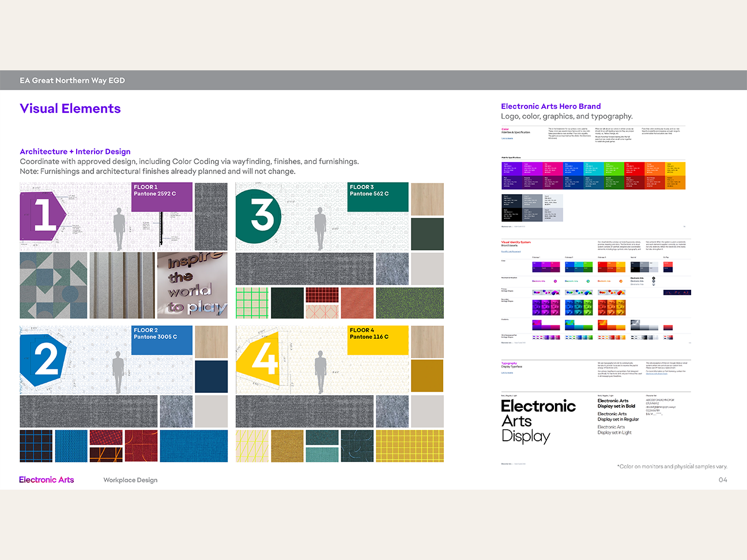Image resolution: width=747 pixels, height=560 pixels.
Task: Click the human silhouette in the Floor 1 panel
Action: 119,229
